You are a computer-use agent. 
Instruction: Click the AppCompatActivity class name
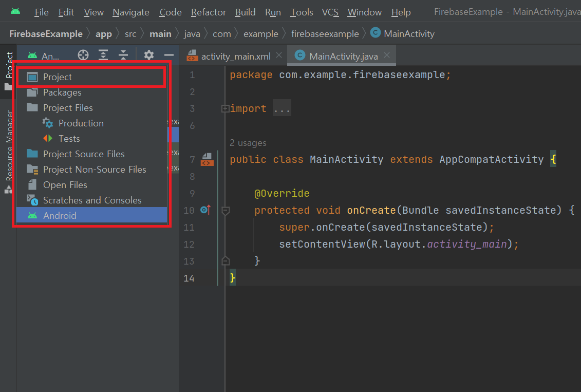[x=491, y=160]
